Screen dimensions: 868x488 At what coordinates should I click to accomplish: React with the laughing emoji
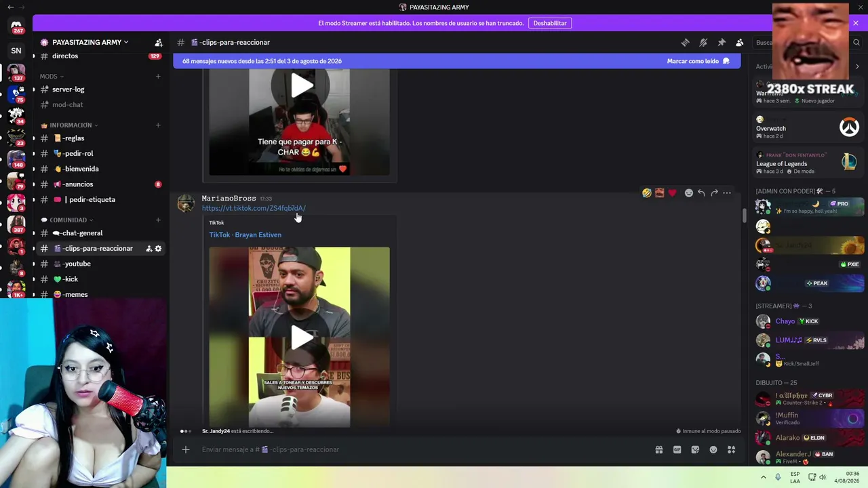tap(647, 193)
